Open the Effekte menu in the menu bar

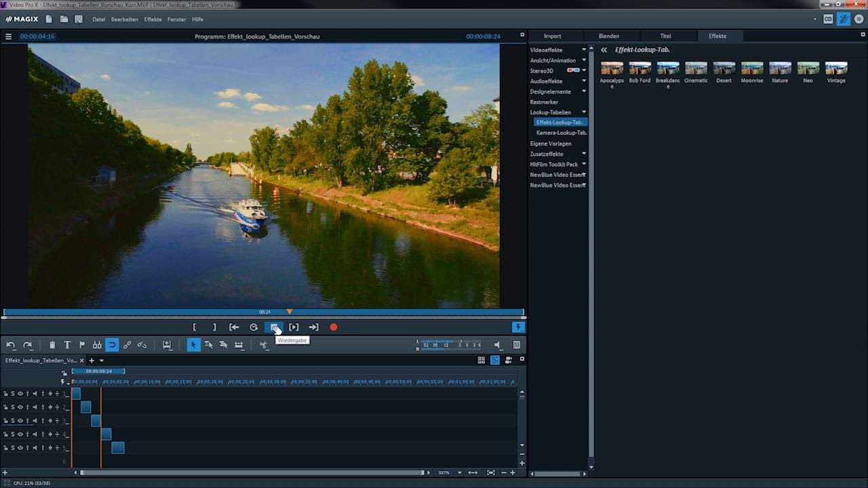tap(153, 20)
